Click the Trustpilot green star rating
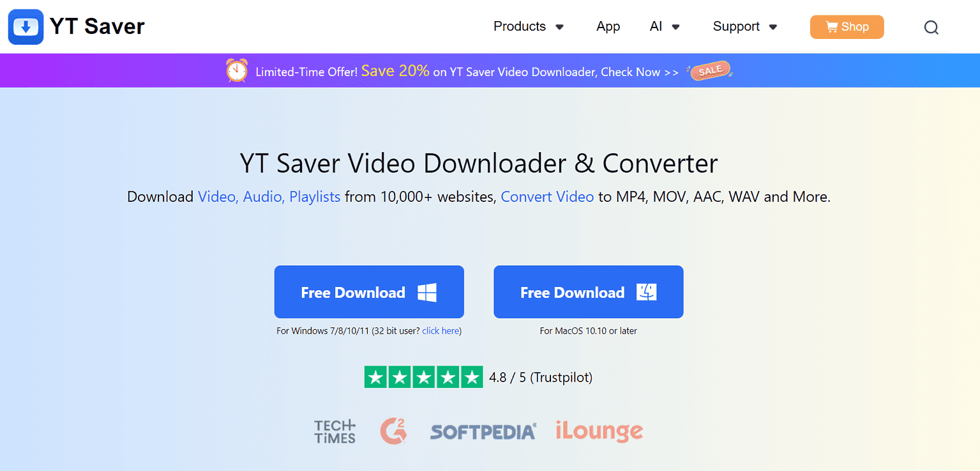The image size is (980, 471). pyautogui.click(x=423, y=377)
